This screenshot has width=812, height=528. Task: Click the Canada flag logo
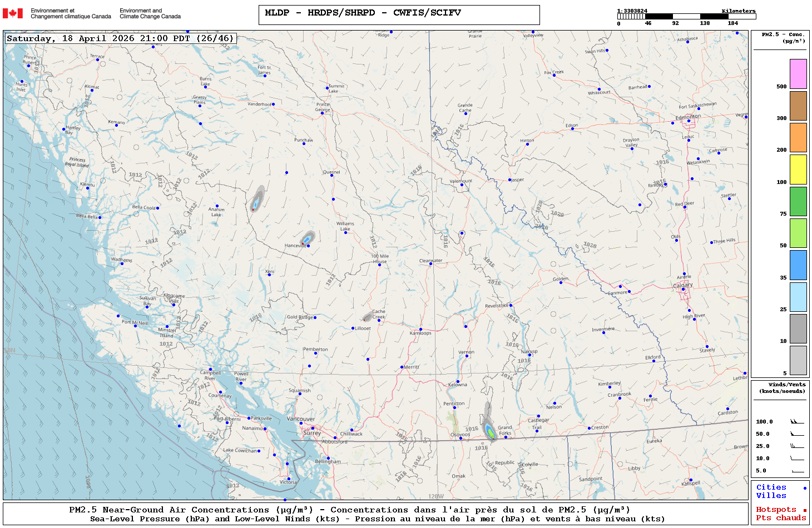click(x=13, y=13)
